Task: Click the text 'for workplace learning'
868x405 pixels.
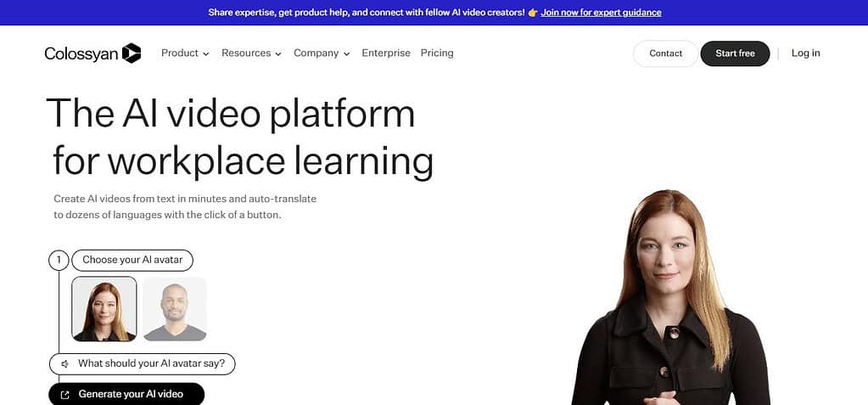Action: [243, 161]
